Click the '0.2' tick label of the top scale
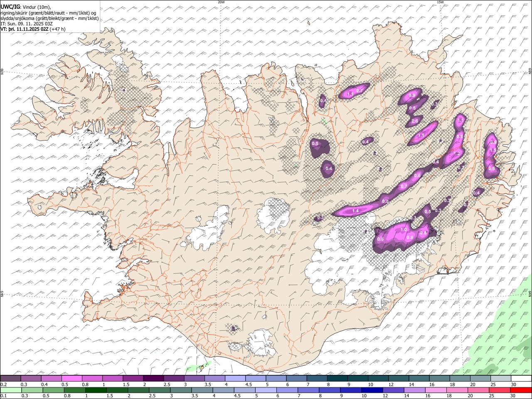The image size is (532, 399). (3, 384)
